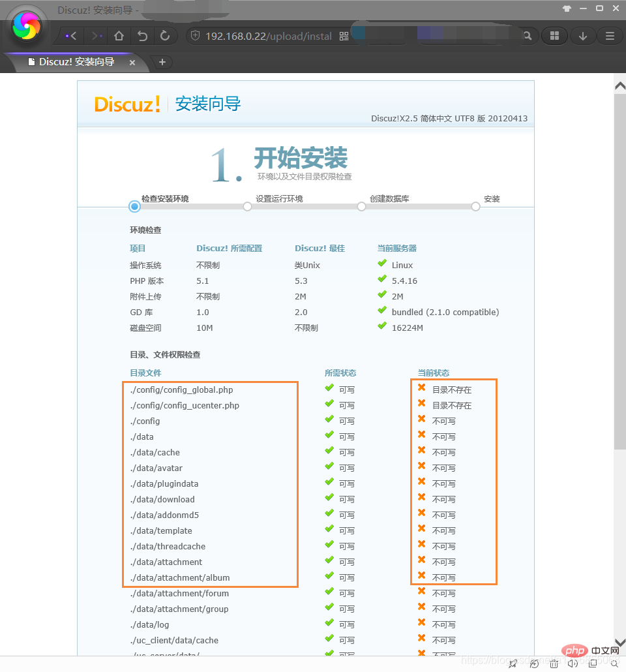626x672 pixels.
Task: Click the ./data/log directory entry
Action: pos(149,625)
